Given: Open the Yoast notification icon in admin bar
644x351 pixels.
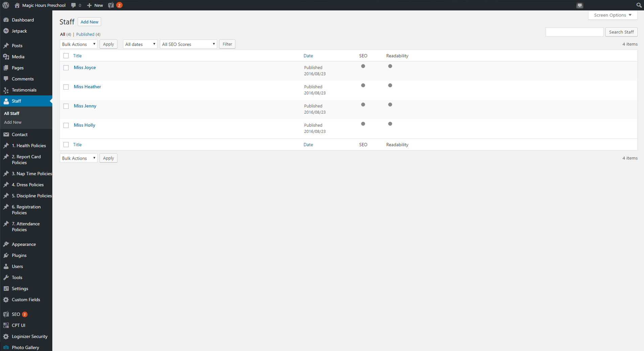Looking at the screenshot, I should pos(111,5).
